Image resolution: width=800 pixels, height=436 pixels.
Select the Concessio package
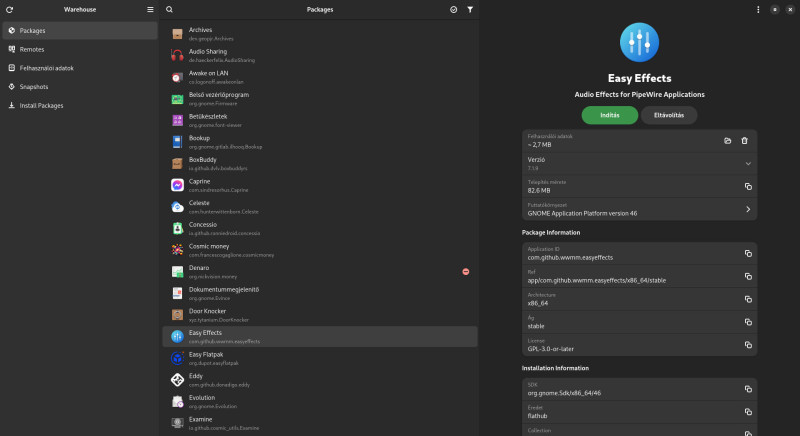click(x=320, y=228)
